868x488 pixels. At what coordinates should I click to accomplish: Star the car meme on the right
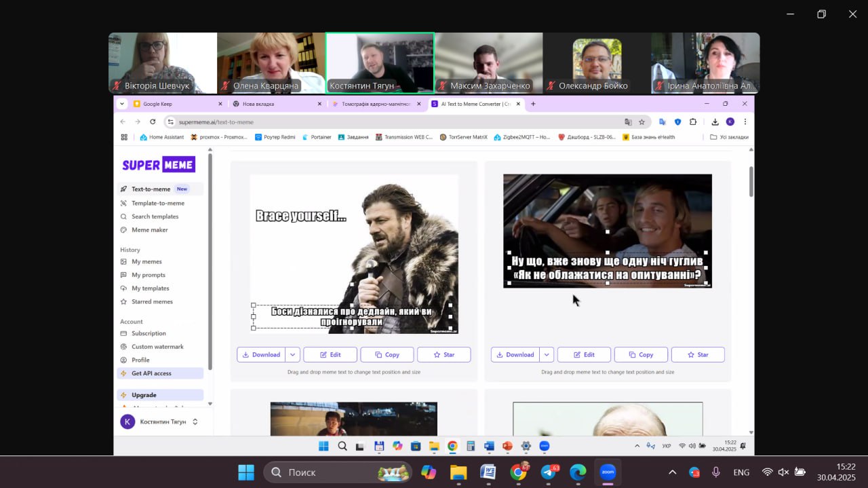point(698,354)
